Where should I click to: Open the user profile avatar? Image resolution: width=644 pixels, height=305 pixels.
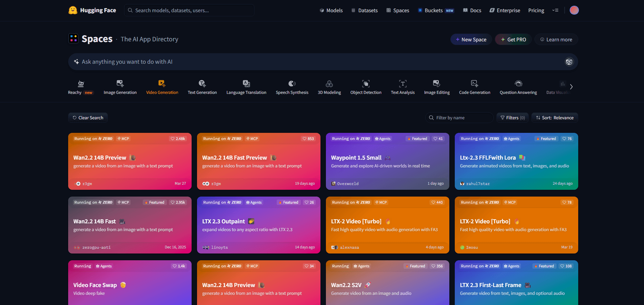coord(574,10)
